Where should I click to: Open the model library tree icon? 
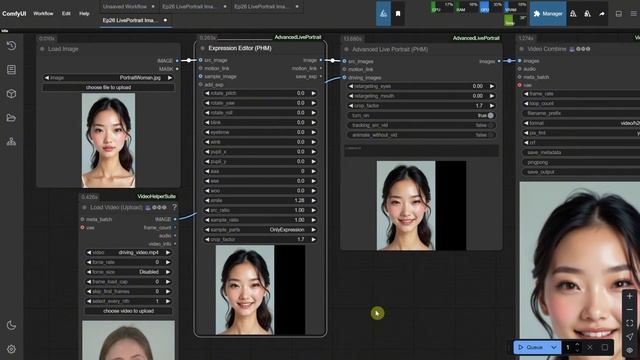[x=11, y=142]
